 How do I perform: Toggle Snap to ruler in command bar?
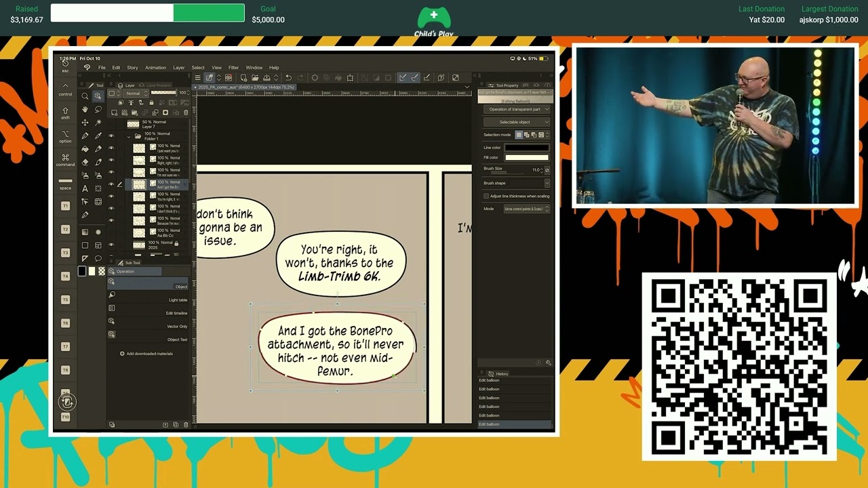[x=402, y=78]
